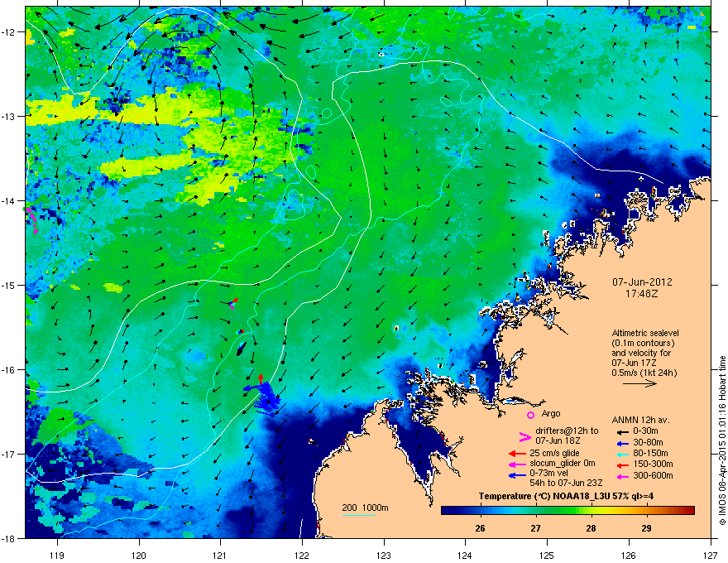Click the blue 0-73m vel arrow symbol
The width and height of the screenshot is (728, 563).
point(517,475)
